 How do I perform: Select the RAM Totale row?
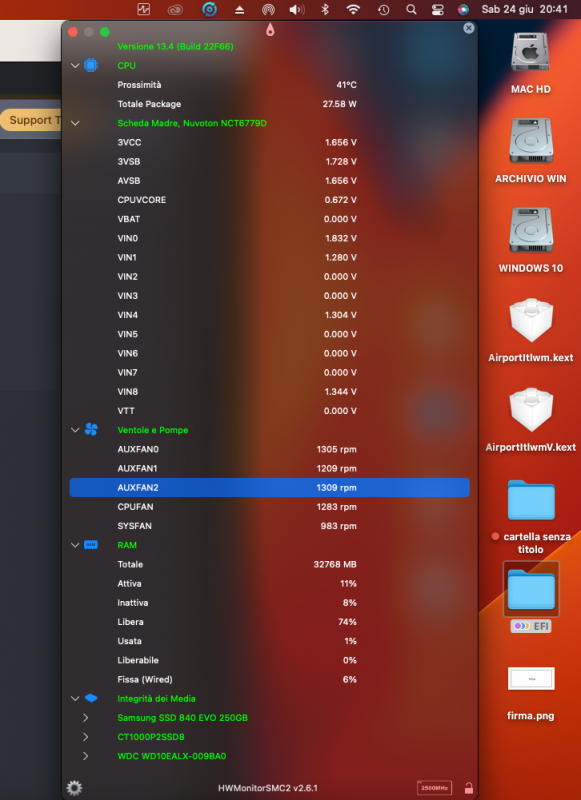coord(269,564)
